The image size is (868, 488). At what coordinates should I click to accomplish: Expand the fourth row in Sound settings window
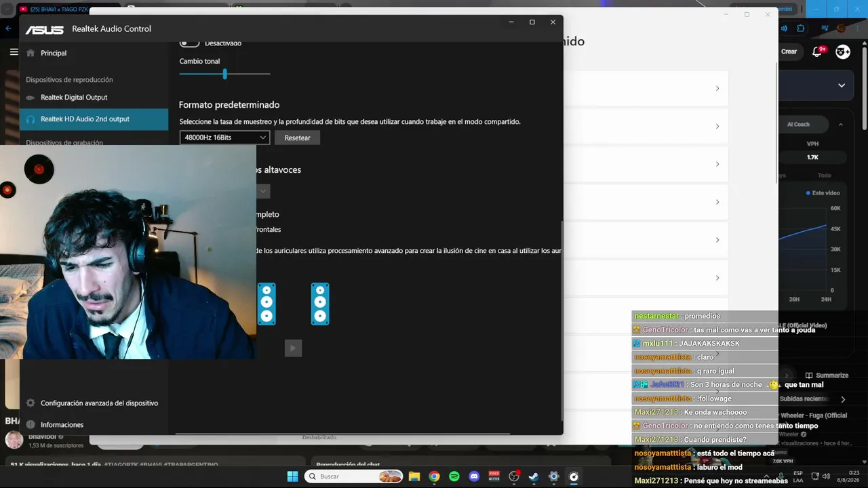pos(717,202)
